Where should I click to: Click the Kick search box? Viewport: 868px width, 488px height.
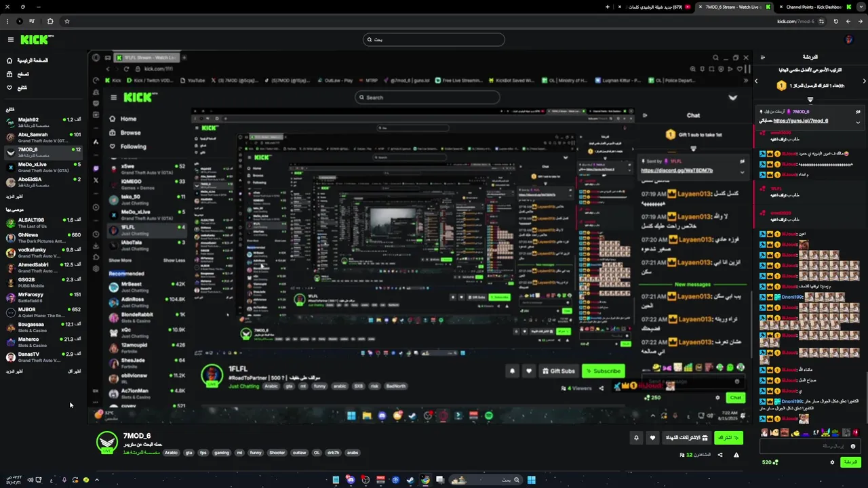(x=434, y=39)
